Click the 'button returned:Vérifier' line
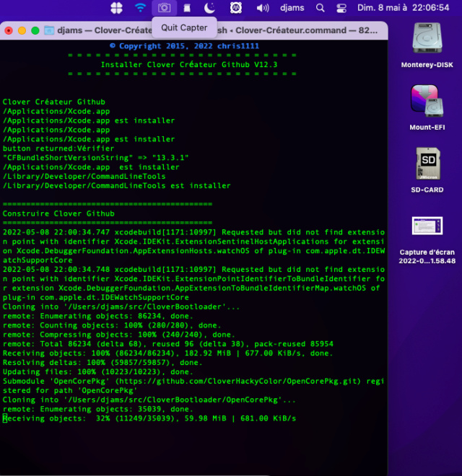This screenshot has height=476, width=462. point(58,149)
